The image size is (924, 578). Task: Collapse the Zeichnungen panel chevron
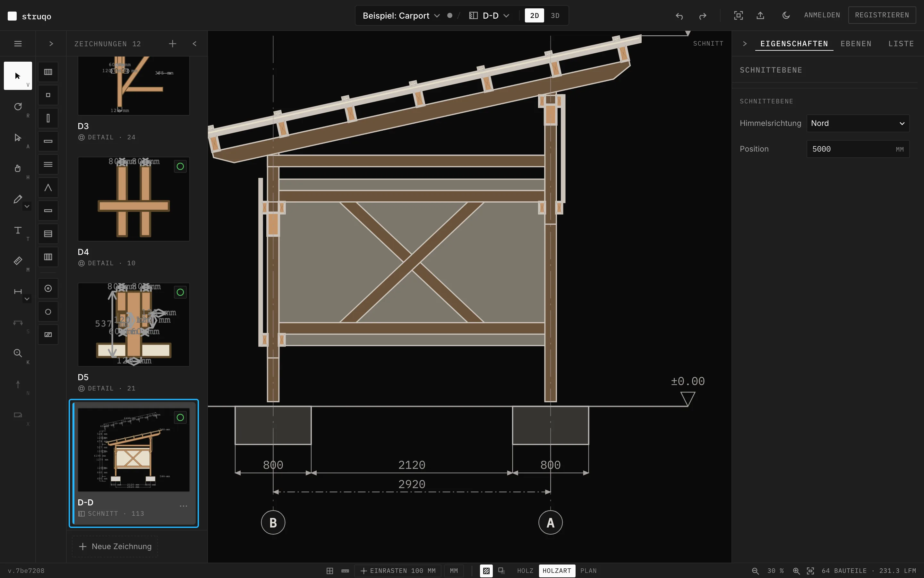pyautogui.click(x=195, y=44)
